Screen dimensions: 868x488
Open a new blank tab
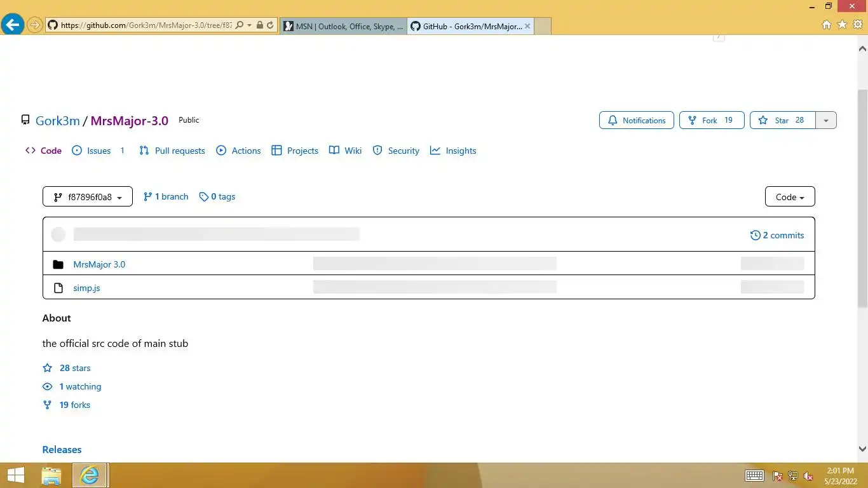pyautogui.click(x=543, y=26)
